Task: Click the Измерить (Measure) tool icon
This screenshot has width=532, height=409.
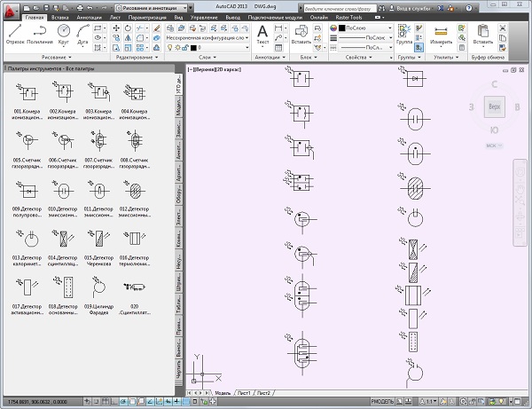Action: click(x=441, y=31)
